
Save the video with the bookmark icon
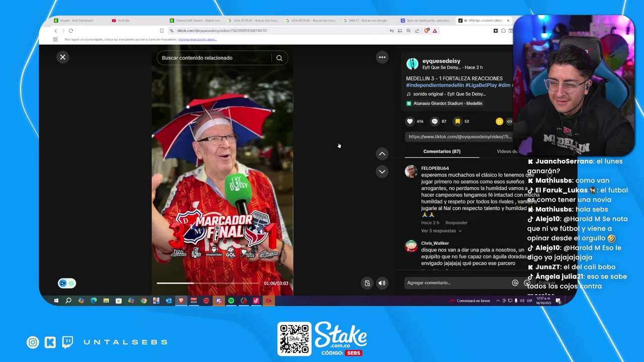point(458,121)
